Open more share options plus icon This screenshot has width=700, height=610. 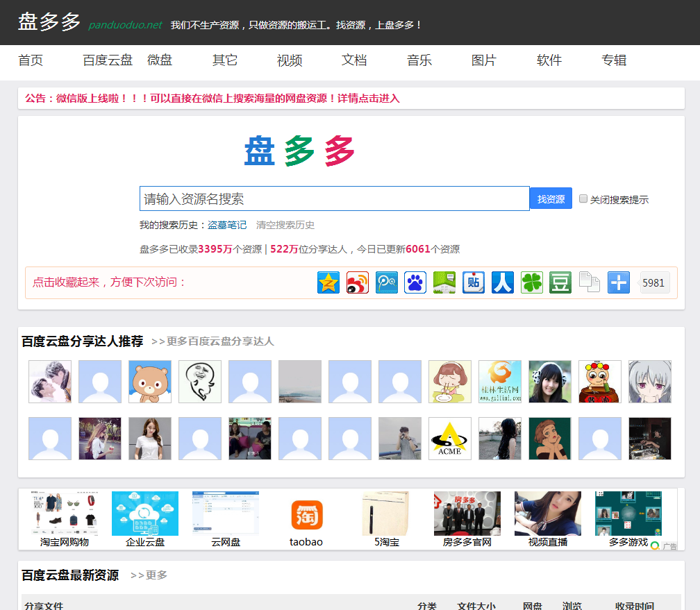pyautogui.click(x=619, y=282)
